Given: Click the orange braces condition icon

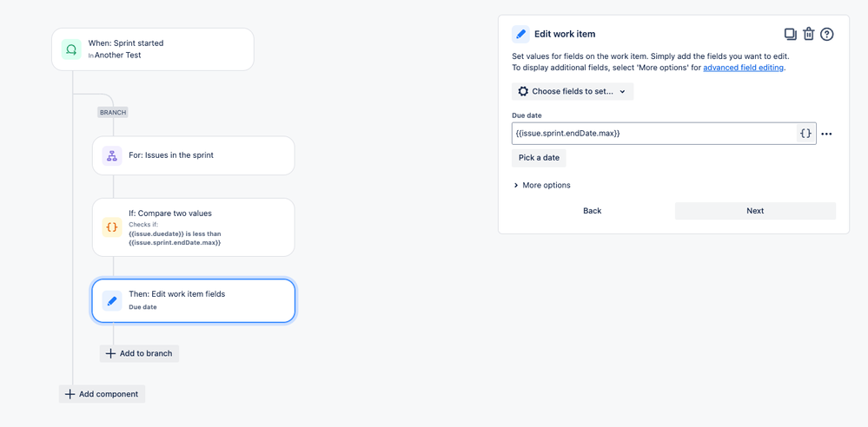Looking at the screenshot, I should click(112, 227).
